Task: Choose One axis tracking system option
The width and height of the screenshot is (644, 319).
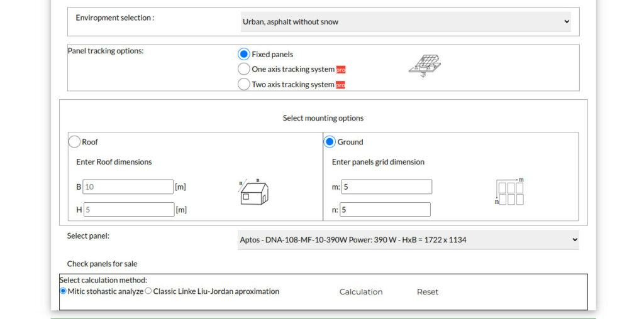Action: pos(244,69)
